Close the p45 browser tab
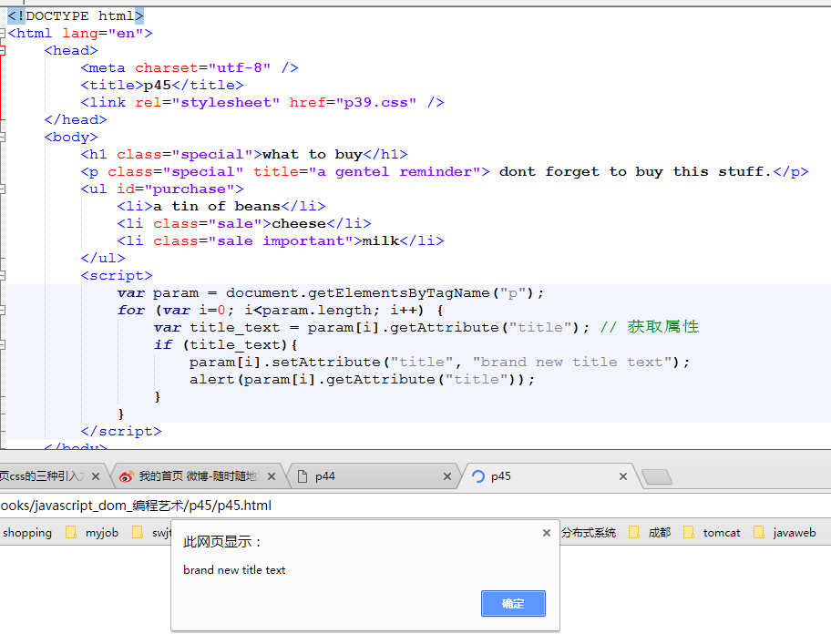 point(623,476)
